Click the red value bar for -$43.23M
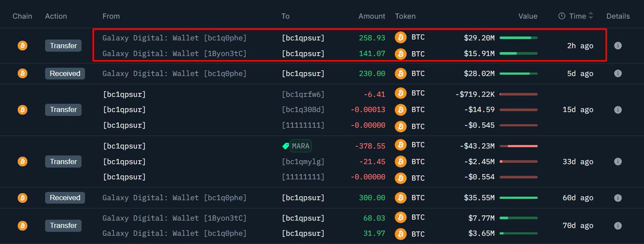 pyautogui.click(x=518, y=146)
